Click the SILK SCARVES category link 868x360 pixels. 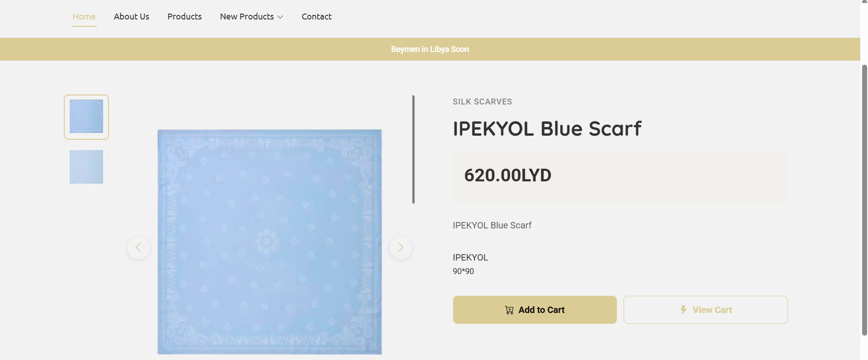pos(482,102)
